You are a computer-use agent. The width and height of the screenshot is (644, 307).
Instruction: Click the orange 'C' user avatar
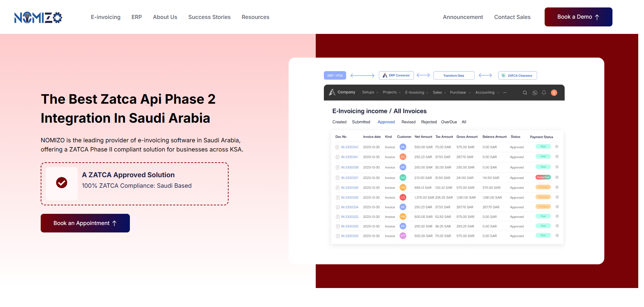click(x=554, y=93)
